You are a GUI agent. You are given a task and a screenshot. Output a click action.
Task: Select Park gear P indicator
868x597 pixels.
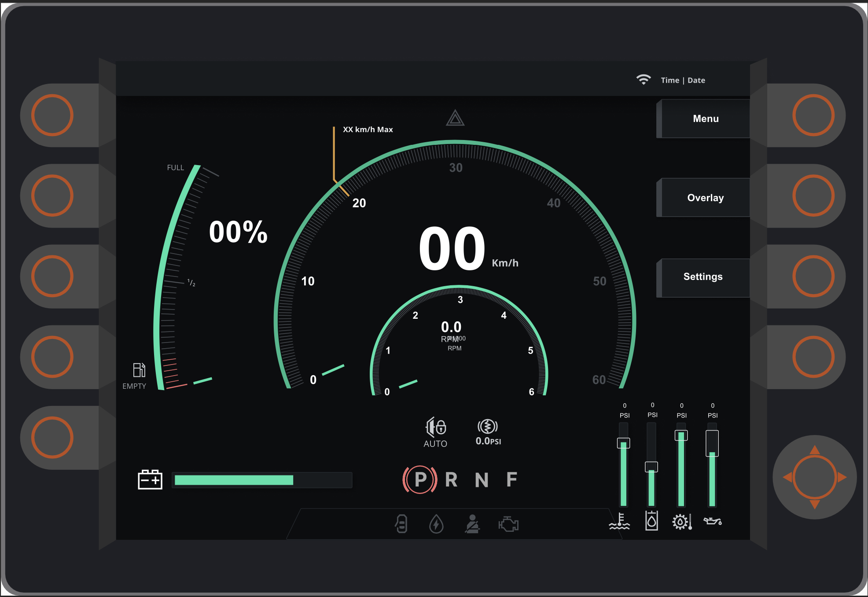click(420, 479)
